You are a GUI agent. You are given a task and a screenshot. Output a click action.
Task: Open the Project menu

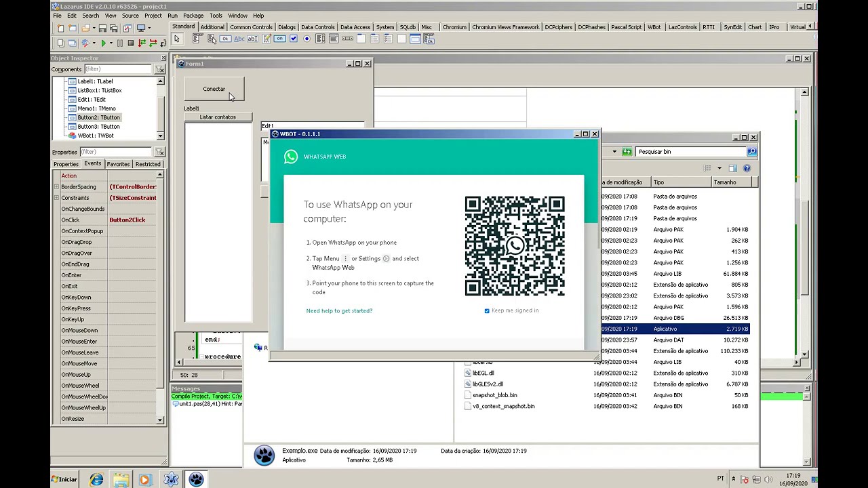pyautogui.click(x=153, y=16)
